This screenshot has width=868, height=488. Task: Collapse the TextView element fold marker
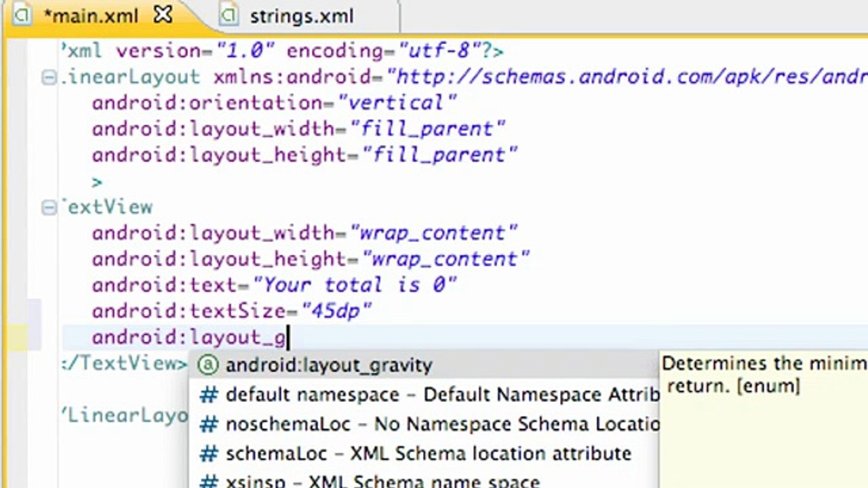coord(49,207)
